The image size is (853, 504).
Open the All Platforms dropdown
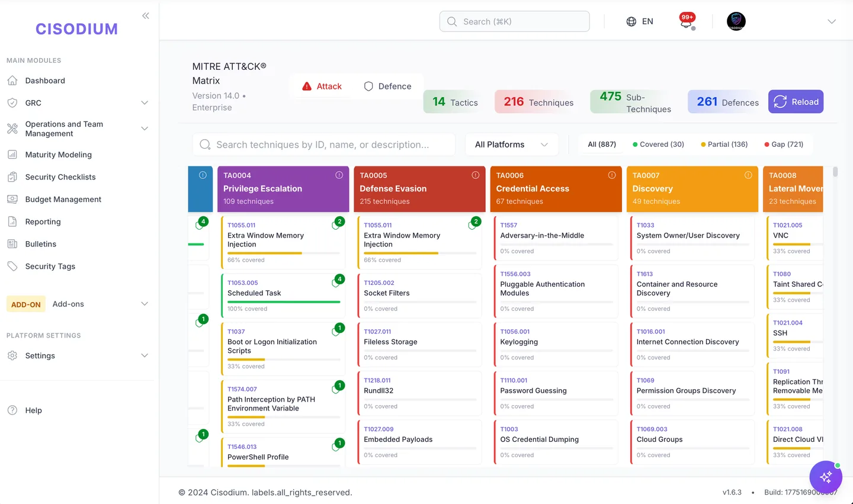pos(512,145)
